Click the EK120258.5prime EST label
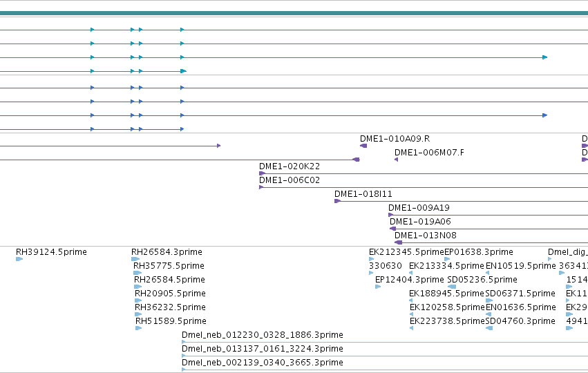Viewport: 588px width, 373px height. point(447,308)
